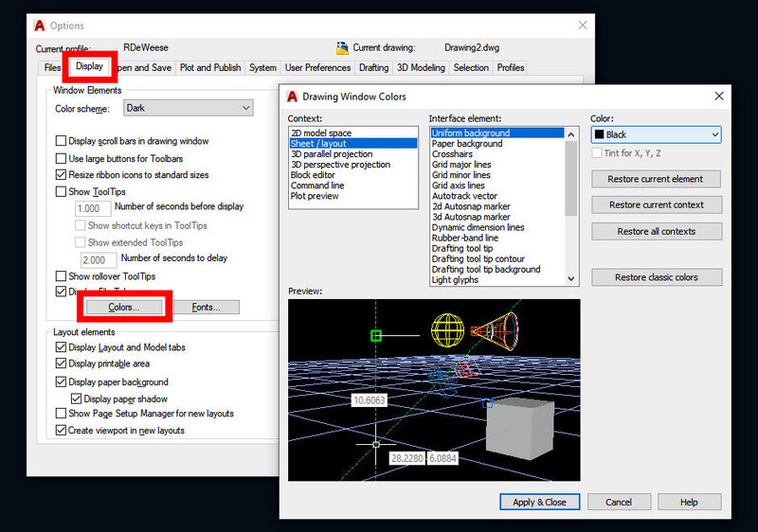This screenshot has height=532, width=758.
Task: Click Interface element list scroll down arrow
Action: (x=571, y=278)
